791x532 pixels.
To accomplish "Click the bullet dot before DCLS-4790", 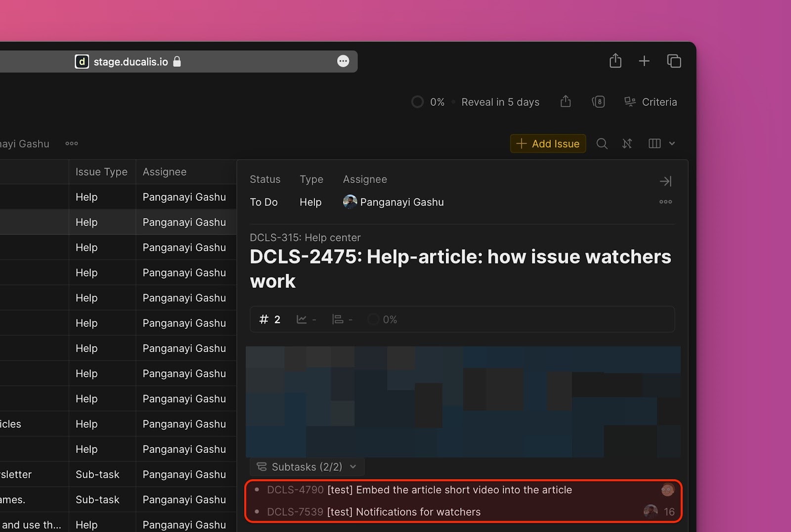I will (x=257, y=489).
